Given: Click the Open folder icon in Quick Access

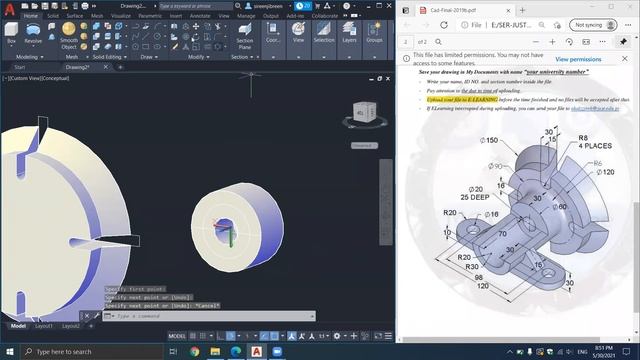Looking at the screenshot, I should (x=35, y=6).
